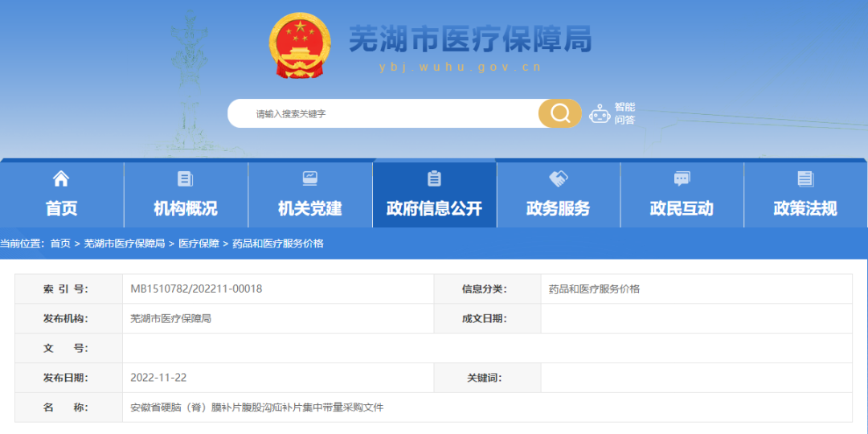
Task: Click the 芜湖市医疗保障局 site title
Action: pyautogui.click(x=470, y=39)
